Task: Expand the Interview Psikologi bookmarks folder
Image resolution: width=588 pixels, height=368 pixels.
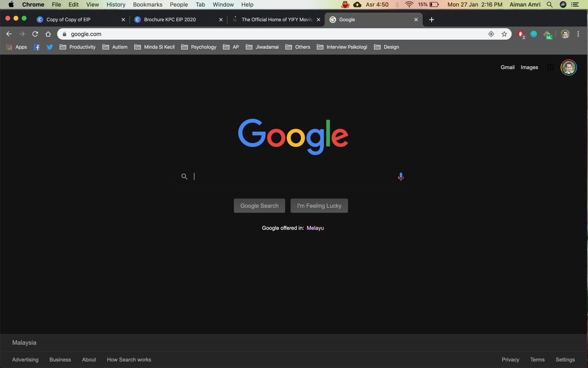Action: [342, 47]
